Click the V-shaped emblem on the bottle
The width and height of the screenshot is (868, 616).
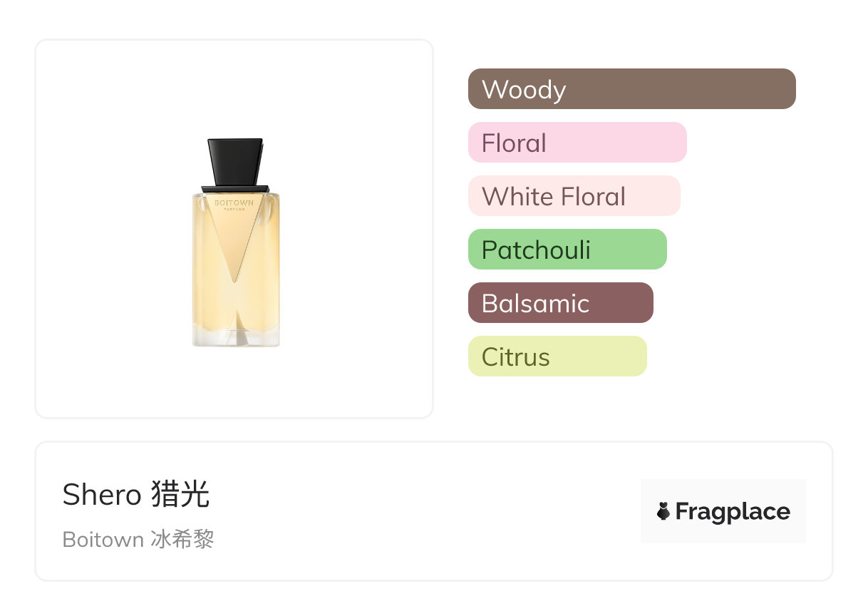click(x=234, y=242)
